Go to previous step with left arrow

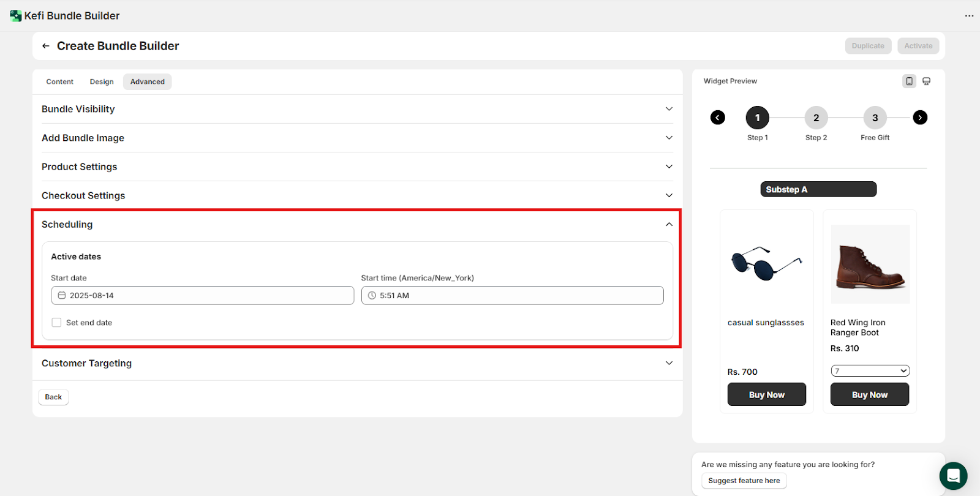[x=718, y=118]
